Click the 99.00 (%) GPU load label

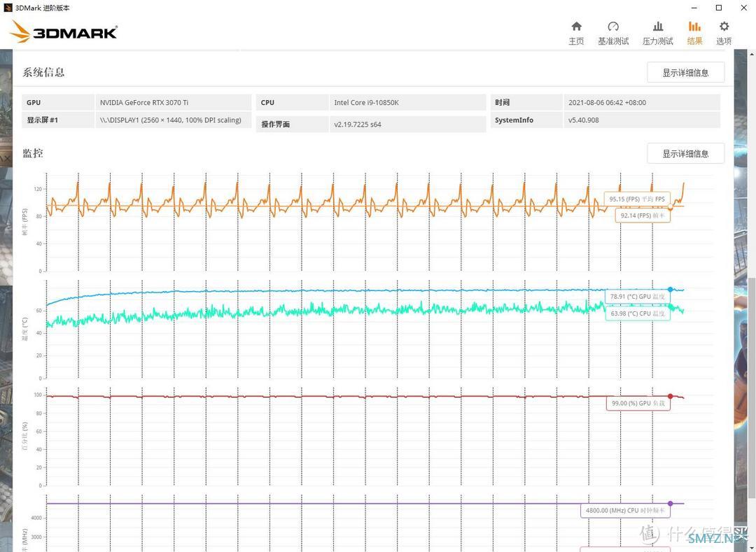[638, 403]
